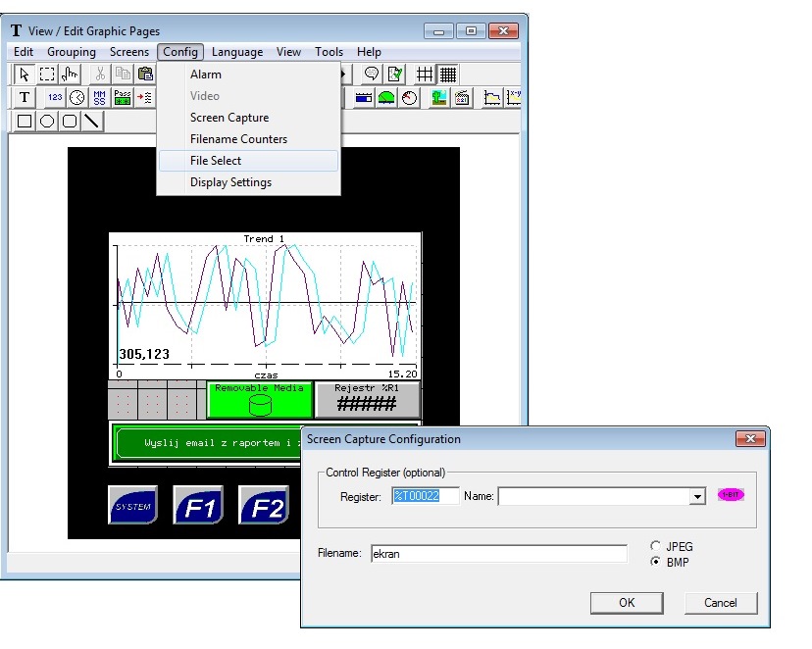Image resolution: width=812 pixels, height=649 pixels.
Task: Choose Screen Capture from Config menu
Action: point(248,118)
